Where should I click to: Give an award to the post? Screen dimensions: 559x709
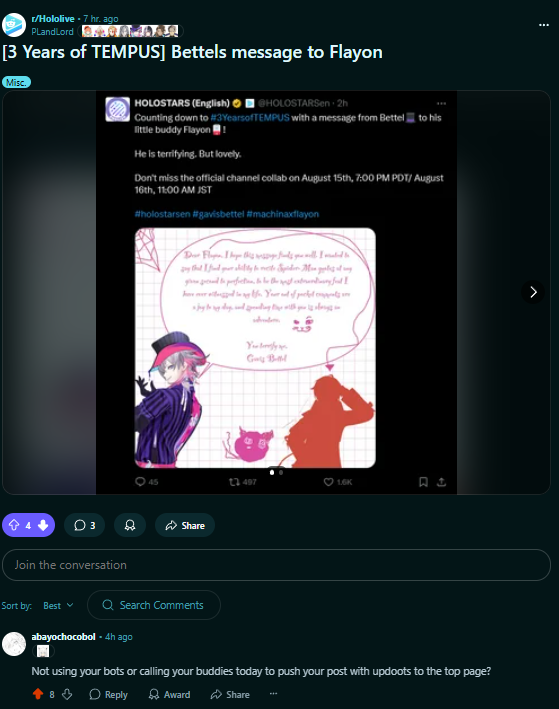coord(130,525)
